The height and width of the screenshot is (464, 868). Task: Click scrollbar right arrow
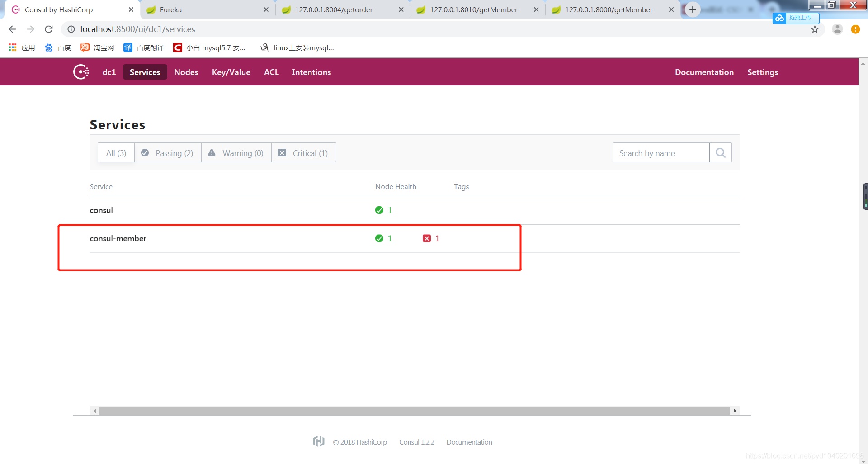735,411
